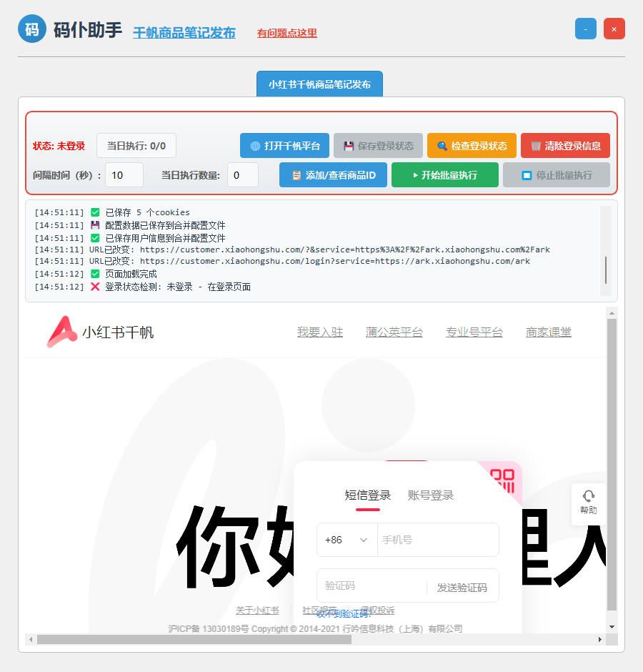Click the stop icon on 停止批量执行 button
The image size is (643, 672).
[x=527, y=174]
